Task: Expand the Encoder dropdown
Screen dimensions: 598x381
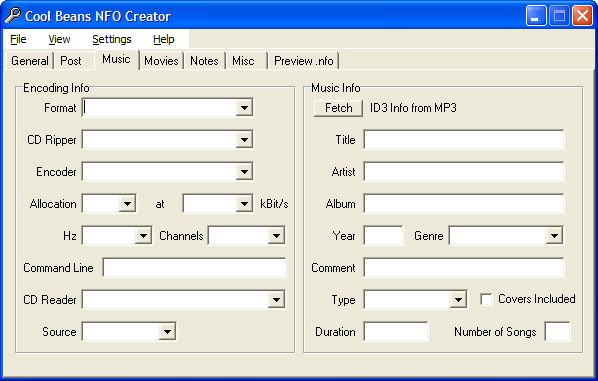Action: (244, 172)
